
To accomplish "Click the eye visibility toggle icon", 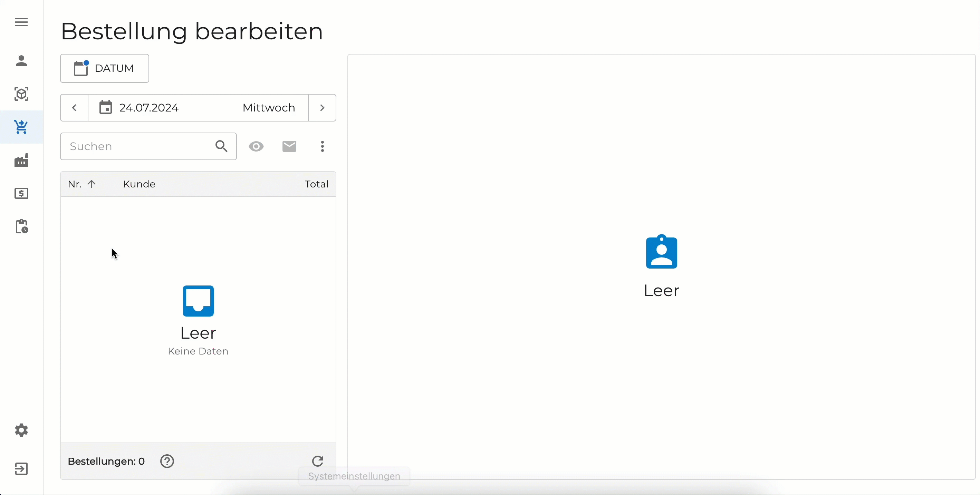I will coord(256,146).
